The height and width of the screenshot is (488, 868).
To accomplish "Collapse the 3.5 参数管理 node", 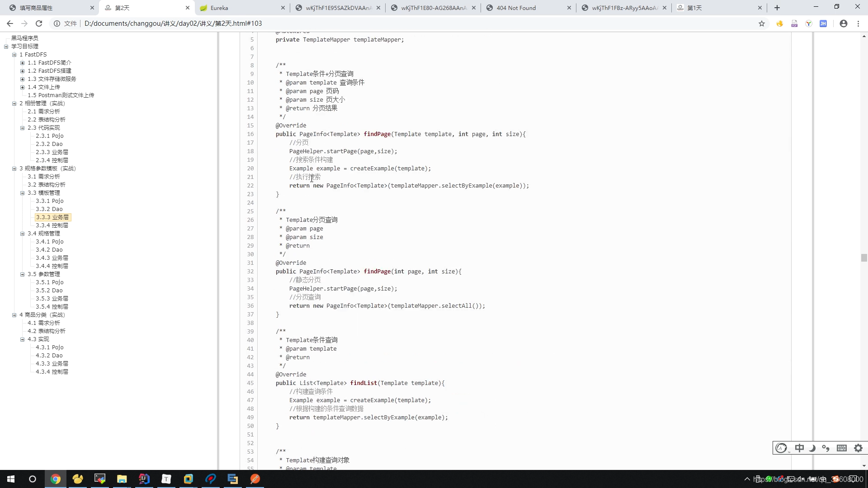I will coord(22,274).
